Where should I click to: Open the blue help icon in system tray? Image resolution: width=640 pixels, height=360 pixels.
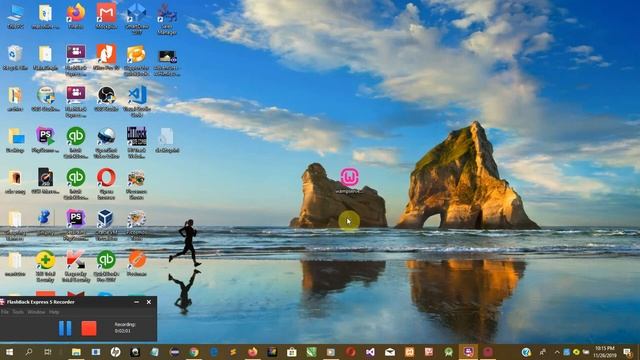[526, 352]
